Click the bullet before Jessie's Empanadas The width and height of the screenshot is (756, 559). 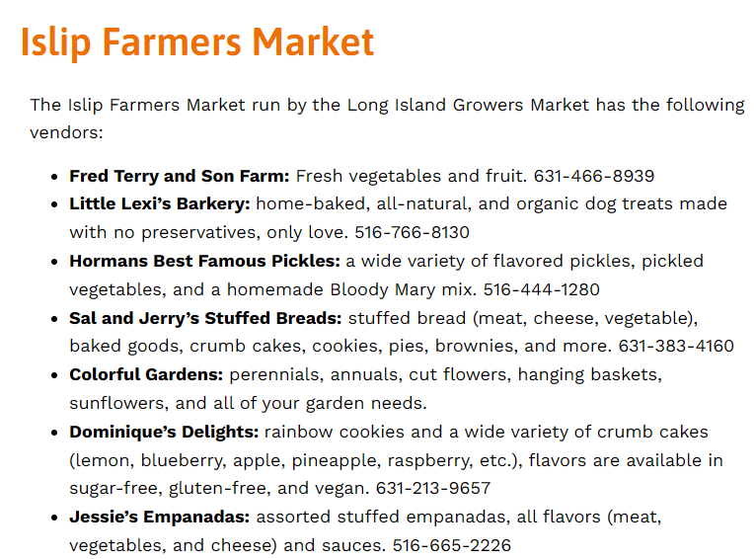coord(54,518)
